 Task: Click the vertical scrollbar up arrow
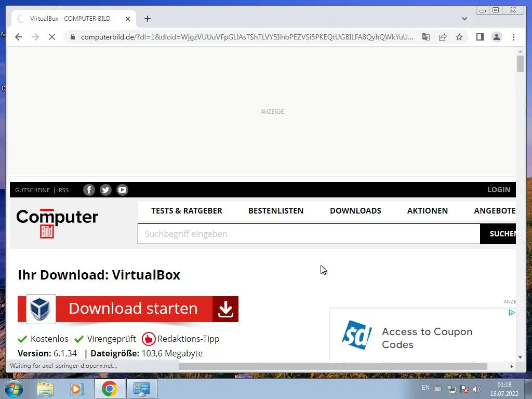coord(520,51)
